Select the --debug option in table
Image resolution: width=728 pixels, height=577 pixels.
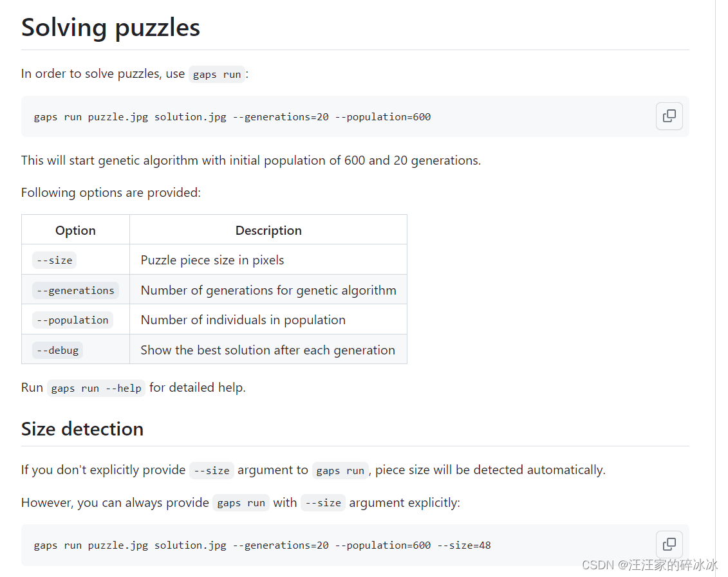click(57, 350)
